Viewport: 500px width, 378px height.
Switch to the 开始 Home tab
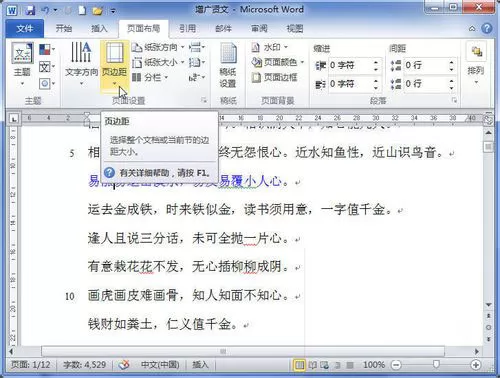64,29
